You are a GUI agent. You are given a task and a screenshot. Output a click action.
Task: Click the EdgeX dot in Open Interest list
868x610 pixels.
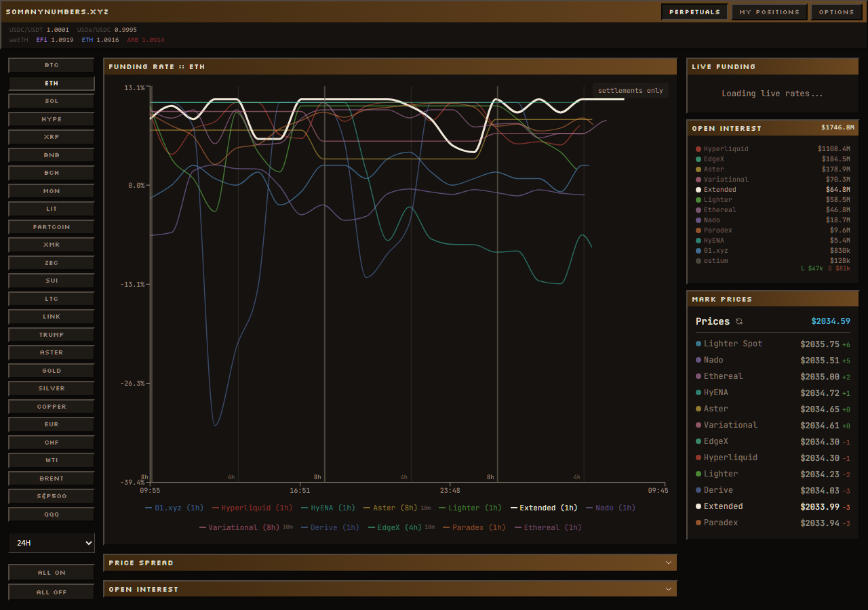698,159
